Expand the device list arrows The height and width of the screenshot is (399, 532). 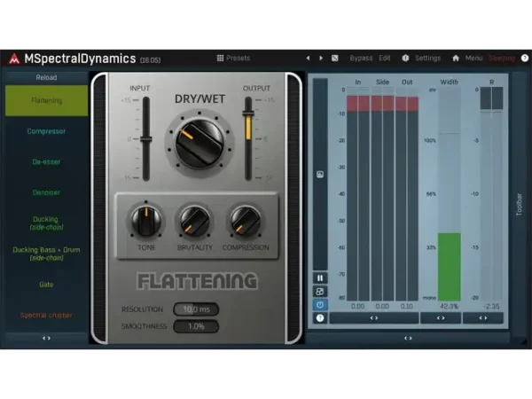(x=46, y=338)
